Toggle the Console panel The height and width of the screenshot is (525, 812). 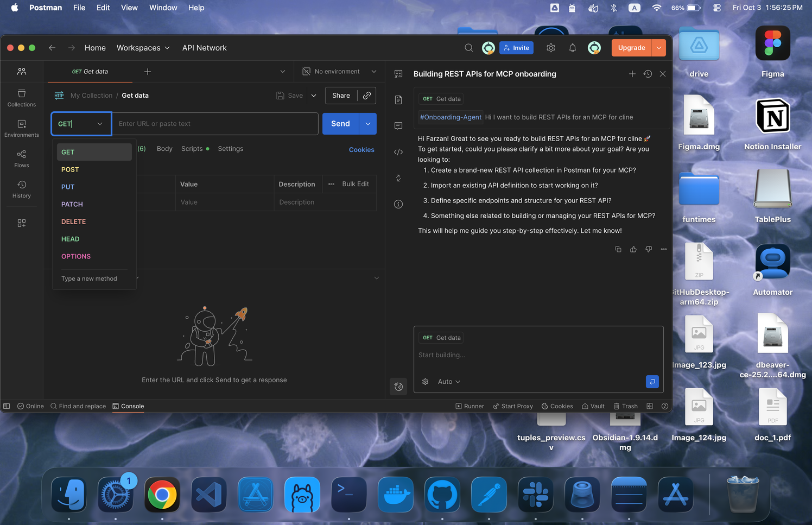pyautogui.click(x=128, y=406)
